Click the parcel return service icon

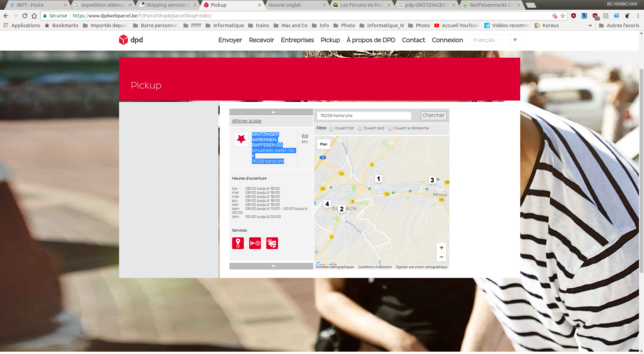coord(255,243)
